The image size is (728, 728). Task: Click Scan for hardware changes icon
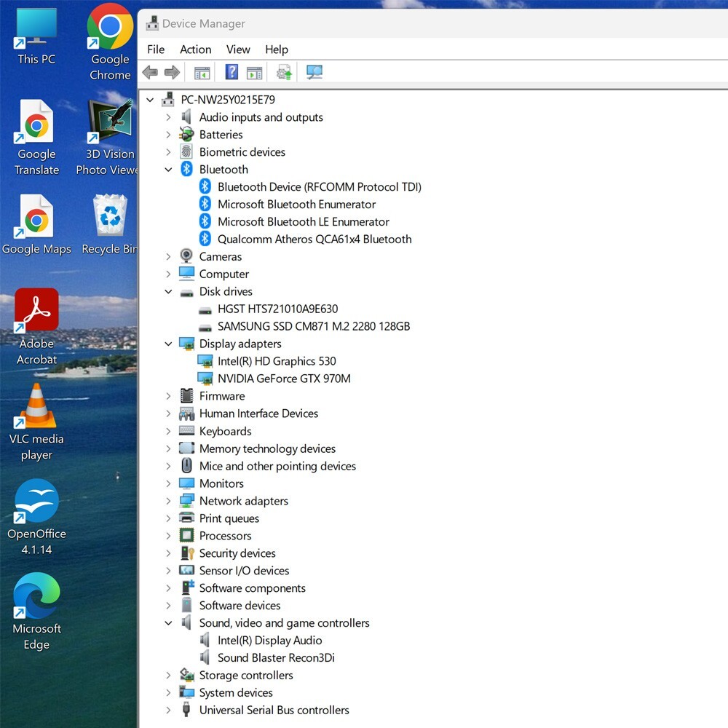pyautogui.click(x=314, y=72)
